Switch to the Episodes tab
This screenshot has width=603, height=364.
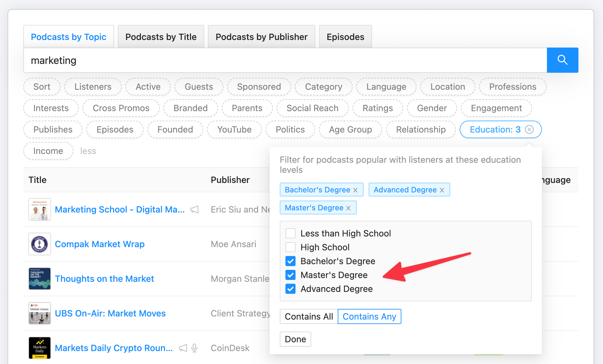[346, 37]
